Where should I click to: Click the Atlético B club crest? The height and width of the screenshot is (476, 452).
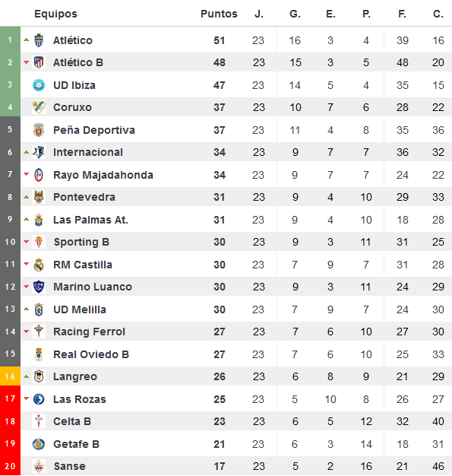pos(39,62)
